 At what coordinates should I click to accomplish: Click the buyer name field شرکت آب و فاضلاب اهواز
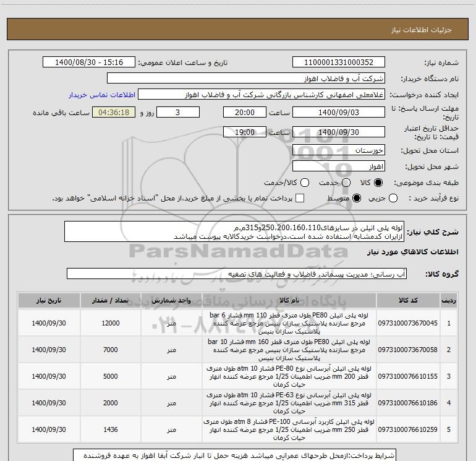[246, 79]
